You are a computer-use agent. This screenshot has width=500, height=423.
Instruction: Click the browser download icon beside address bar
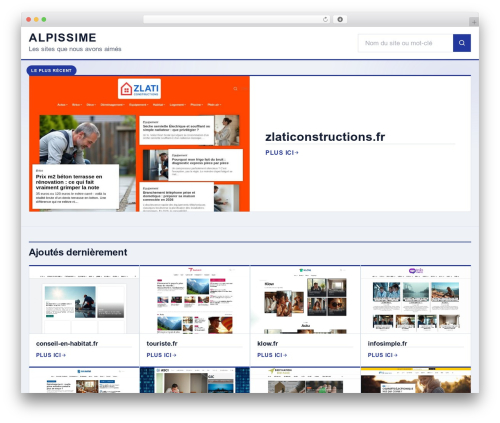(340, 20)
